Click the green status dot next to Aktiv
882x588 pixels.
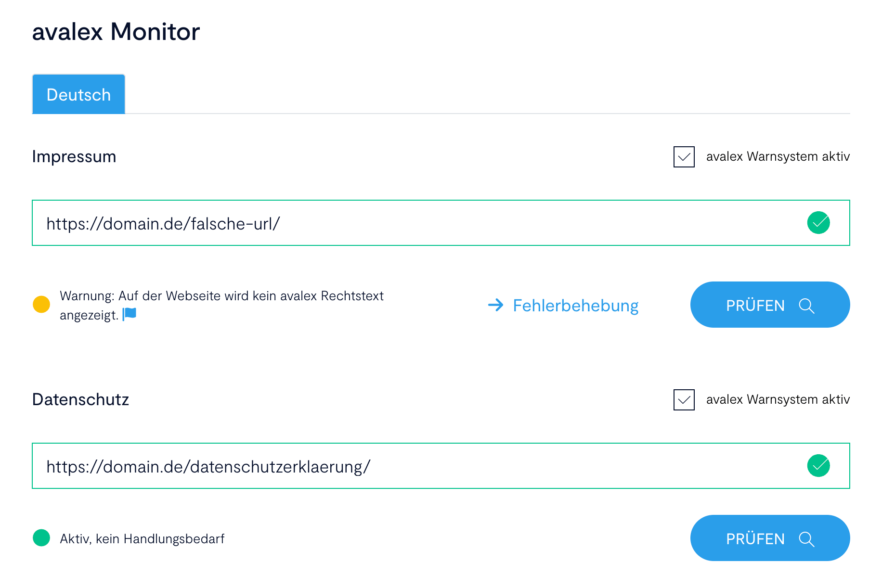(x=41, y=538)
